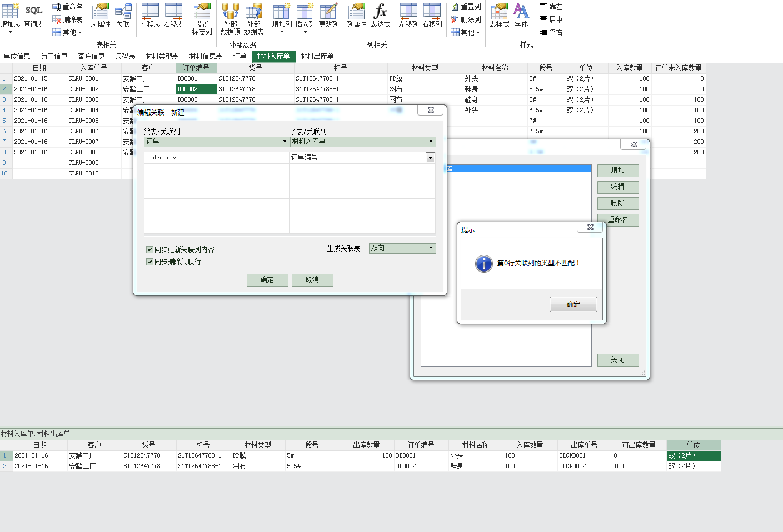Open the SQL 查询表 tool
The width and height of the screenshot is (783, 532).
coord(33,16)
